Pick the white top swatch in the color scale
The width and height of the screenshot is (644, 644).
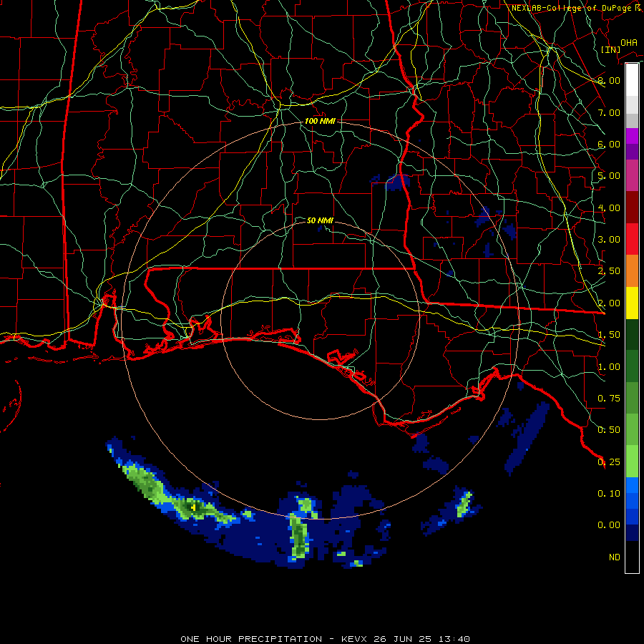[632, 80]
